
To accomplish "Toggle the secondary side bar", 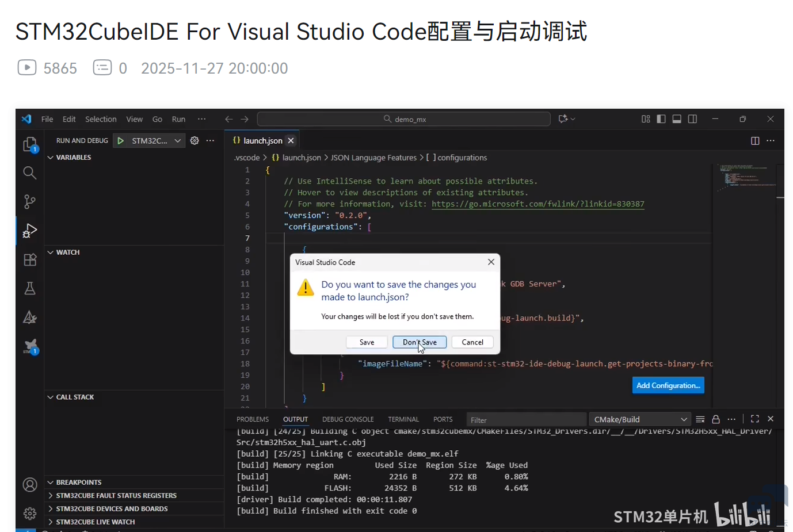I will click(692, 119).
